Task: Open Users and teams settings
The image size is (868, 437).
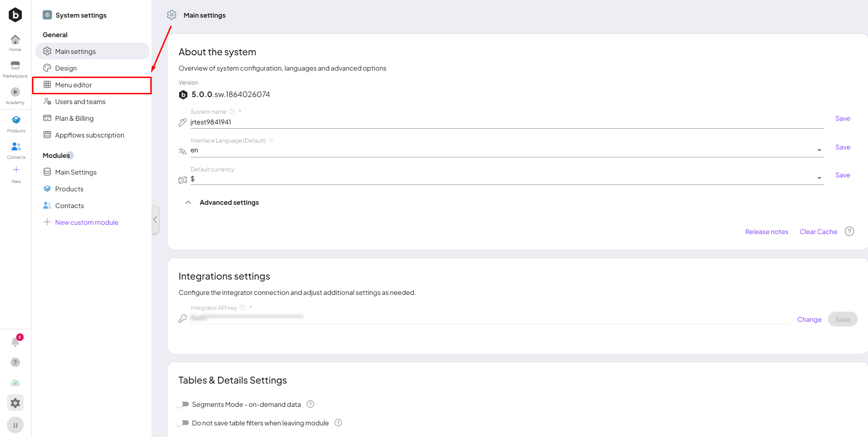Action: coord(80,102)
